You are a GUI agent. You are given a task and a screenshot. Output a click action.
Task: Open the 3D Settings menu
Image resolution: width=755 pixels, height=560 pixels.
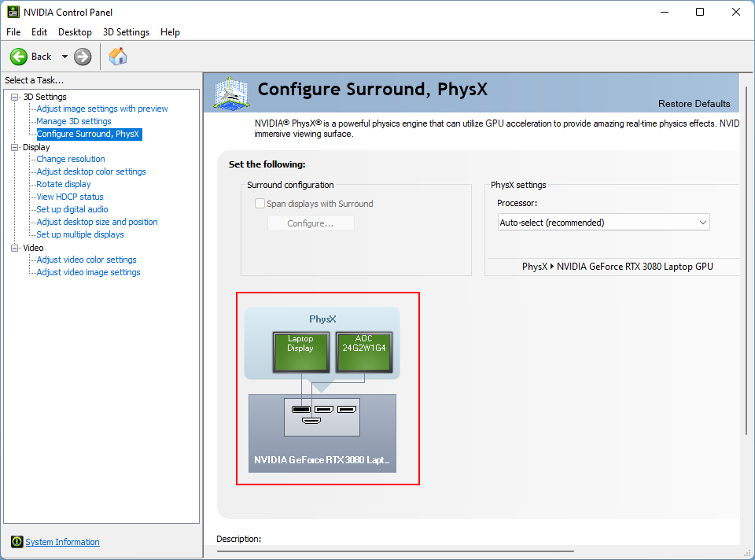[x=126, y=32]
